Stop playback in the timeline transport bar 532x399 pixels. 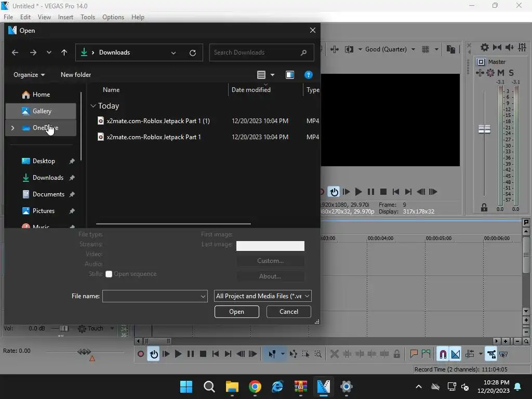[203, 354]
